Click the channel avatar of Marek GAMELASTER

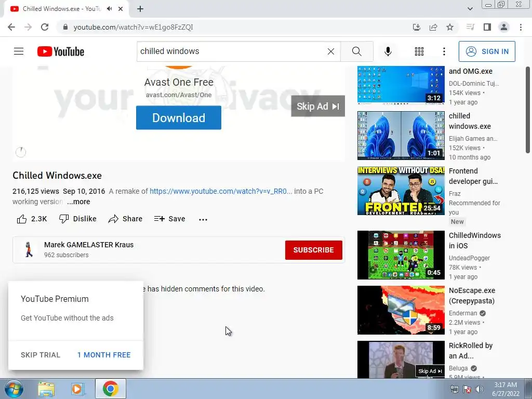(29, 249)
